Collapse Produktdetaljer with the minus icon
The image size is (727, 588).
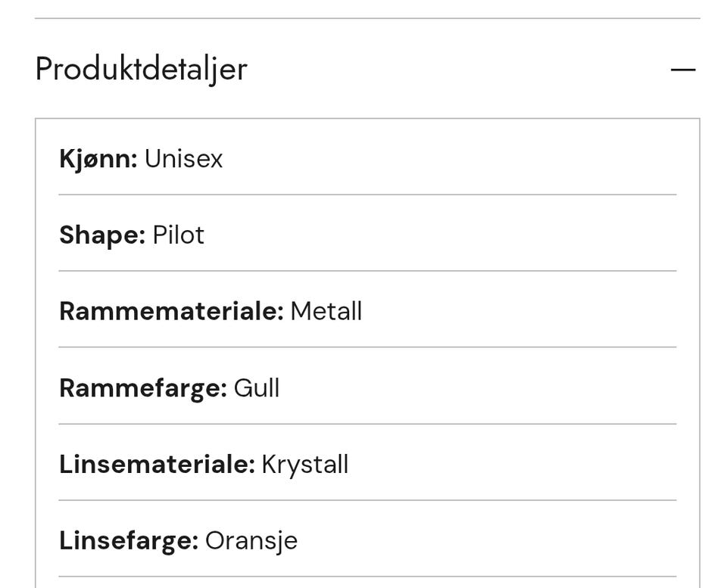coord(682,70)
